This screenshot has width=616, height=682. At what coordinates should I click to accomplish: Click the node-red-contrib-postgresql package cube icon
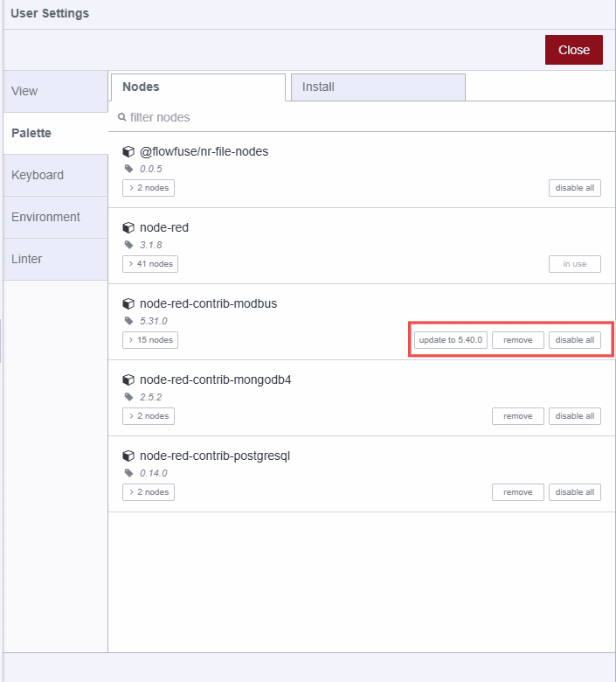pos(128,456)
